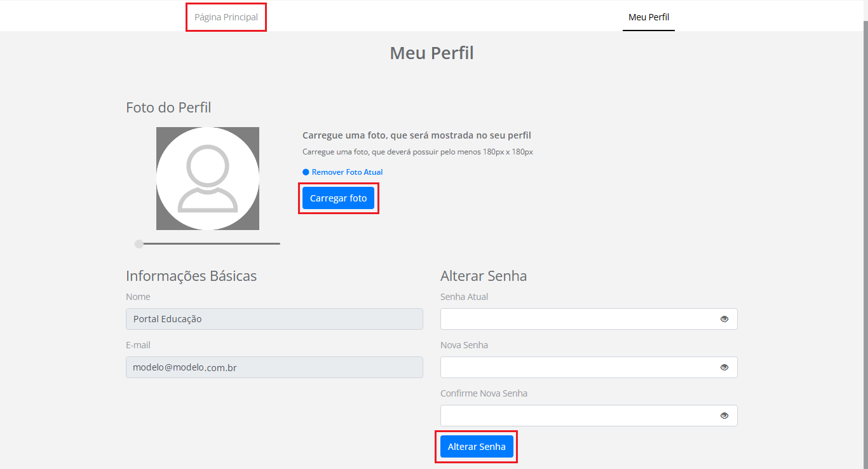Click the right end of photo zoom slider
The width and height of the screenshot is (868, 469).
click(x=278, y=243)
